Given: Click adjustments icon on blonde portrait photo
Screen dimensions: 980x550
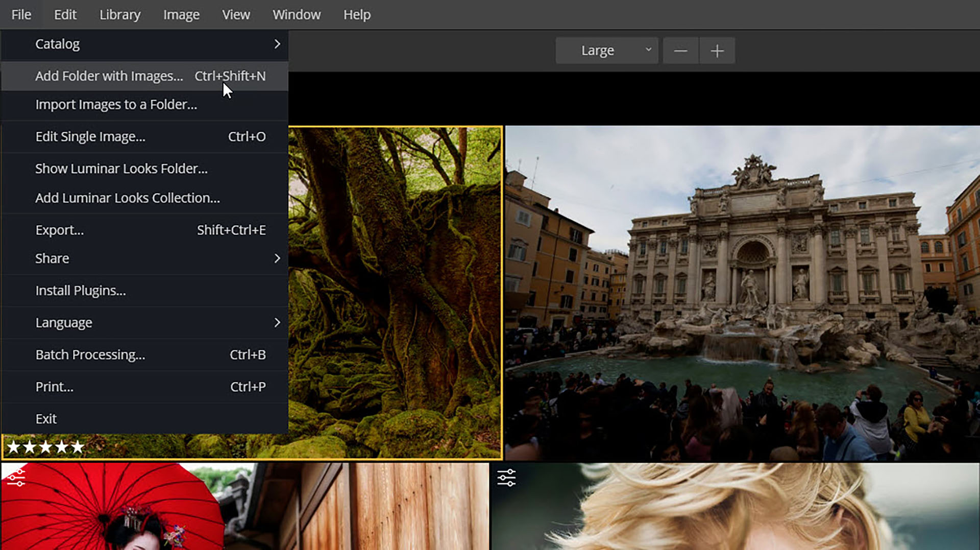Looking at the screenshot, I should coord(506,478).
